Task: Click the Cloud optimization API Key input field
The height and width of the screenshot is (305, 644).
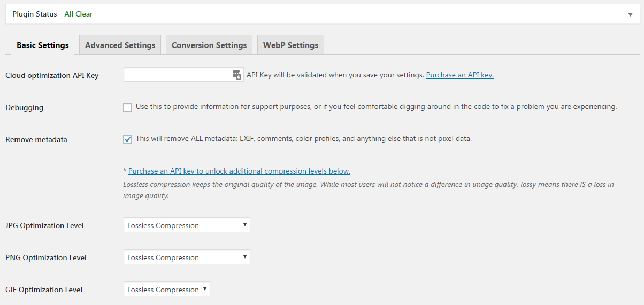Action: tap(177, 75)
